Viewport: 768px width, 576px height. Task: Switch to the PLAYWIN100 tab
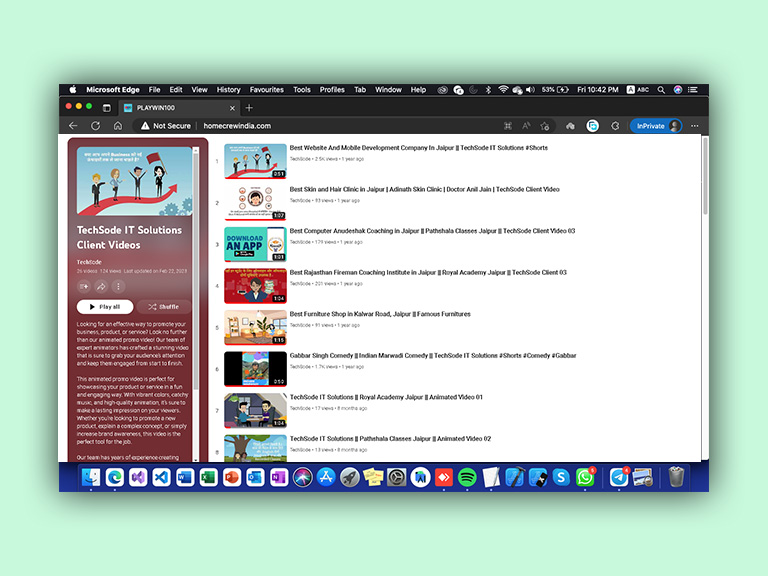(179, 108)
